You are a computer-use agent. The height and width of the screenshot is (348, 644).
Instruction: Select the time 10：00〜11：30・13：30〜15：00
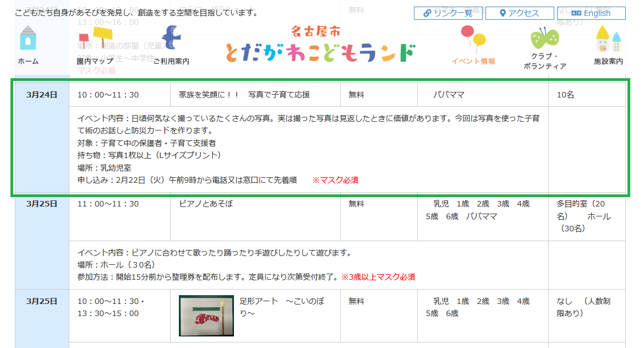point(111,307)
